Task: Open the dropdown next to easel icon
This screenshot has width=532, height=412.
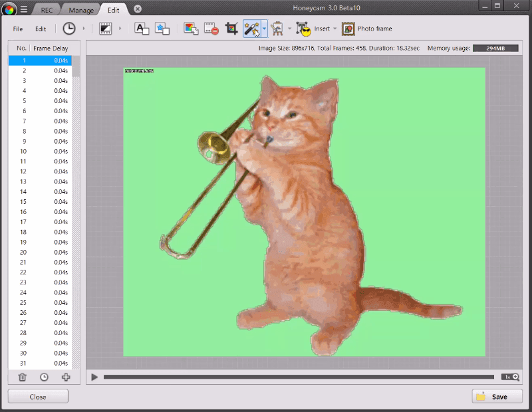Action: 289,29
